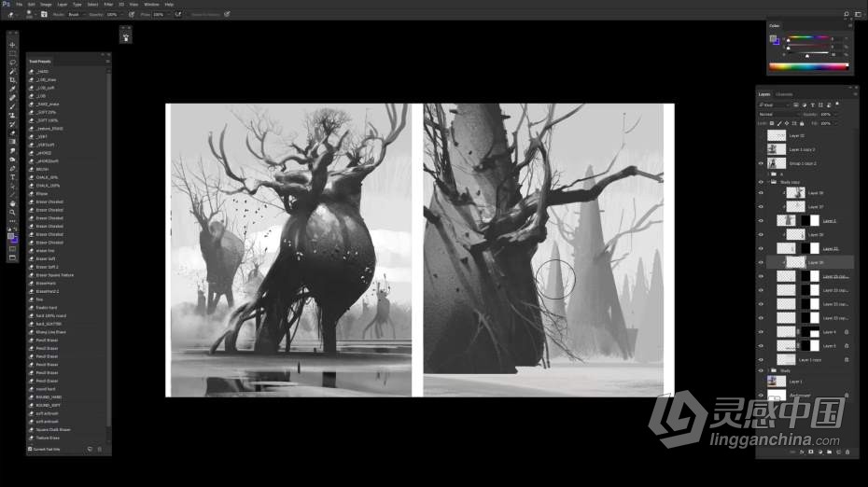Screen dimensions: 868x487
Task: Create a new group folder icon
Action: click(829, 452)
